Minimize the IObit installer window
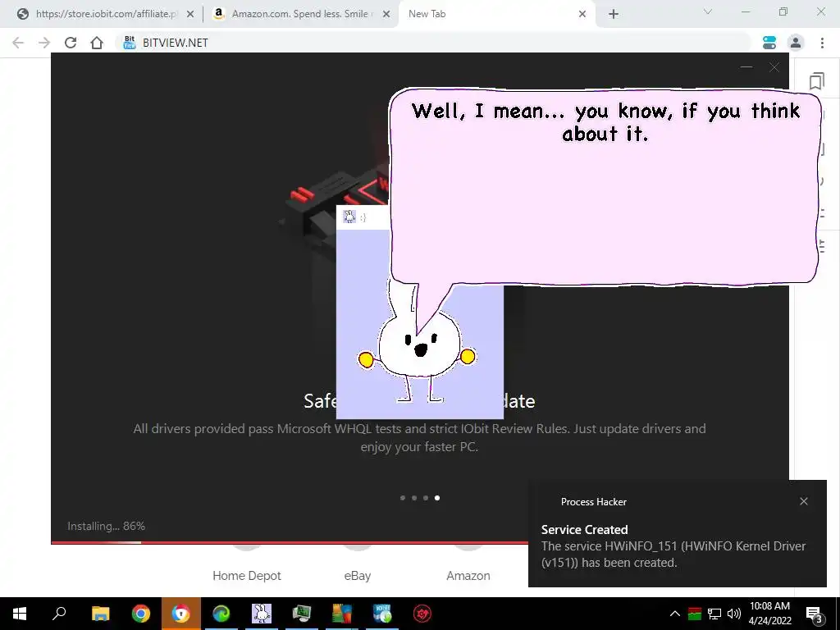 click(x=746, y=67)
